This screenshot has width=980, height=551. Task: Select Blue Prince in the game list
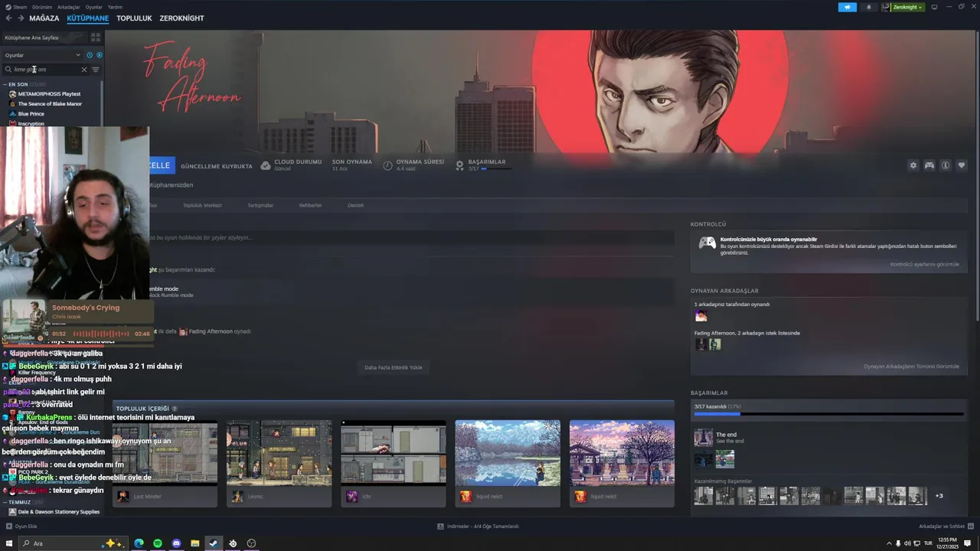tap(31, 114)
